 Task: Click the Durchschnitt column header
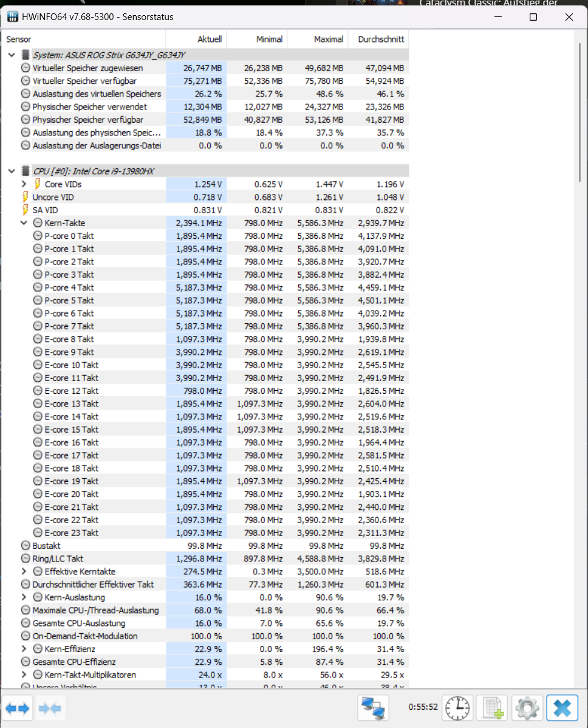click(378, 39)
